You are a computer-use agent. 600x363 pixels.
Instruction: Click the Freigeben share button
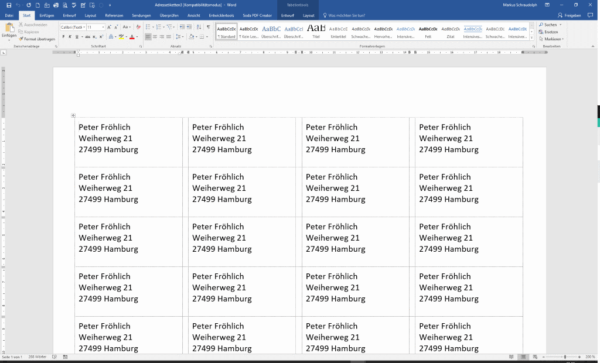coord(570,15)
